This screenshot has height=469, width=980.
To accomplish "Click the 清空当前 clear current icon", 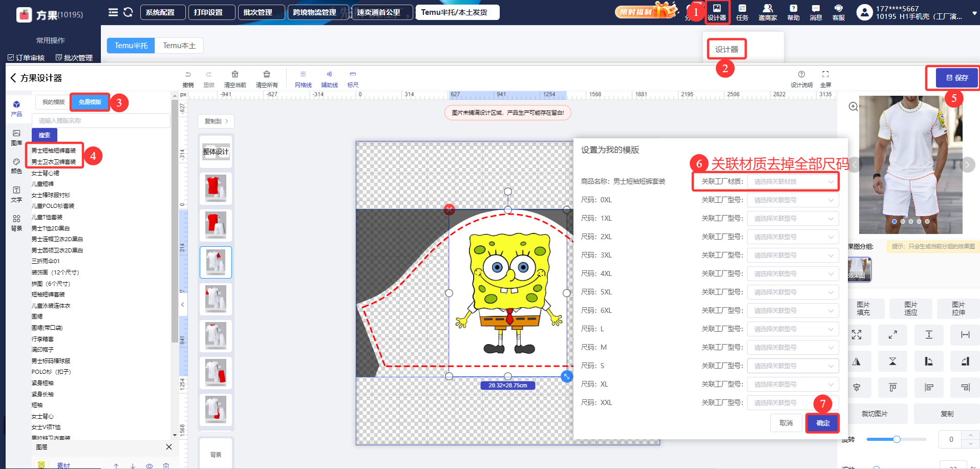I will tap(235, 79).
